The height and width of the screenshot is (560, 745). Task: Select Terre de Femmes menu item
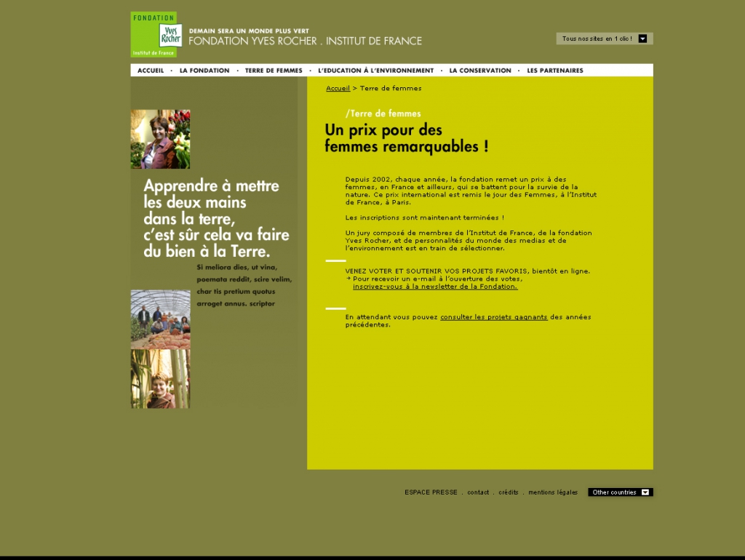(x=274, y=71)
